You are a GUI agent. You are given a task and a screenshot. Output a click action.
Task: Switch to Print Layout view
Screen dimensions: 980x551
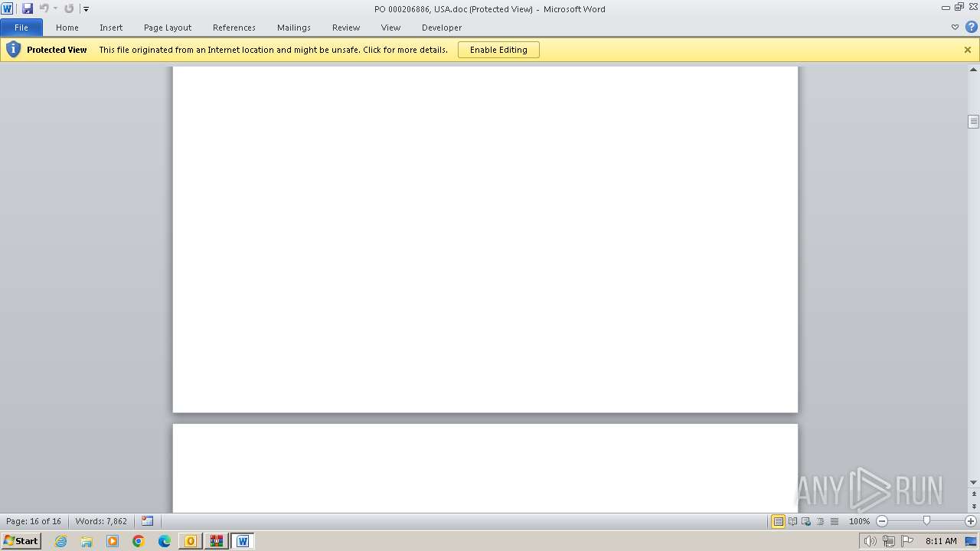coord(778,521)
